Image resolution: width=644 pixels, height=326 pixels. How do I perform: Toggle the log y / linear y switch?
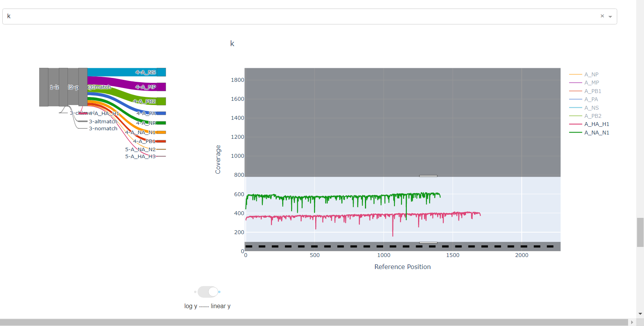pyautogui.click(x=208, y=292)
